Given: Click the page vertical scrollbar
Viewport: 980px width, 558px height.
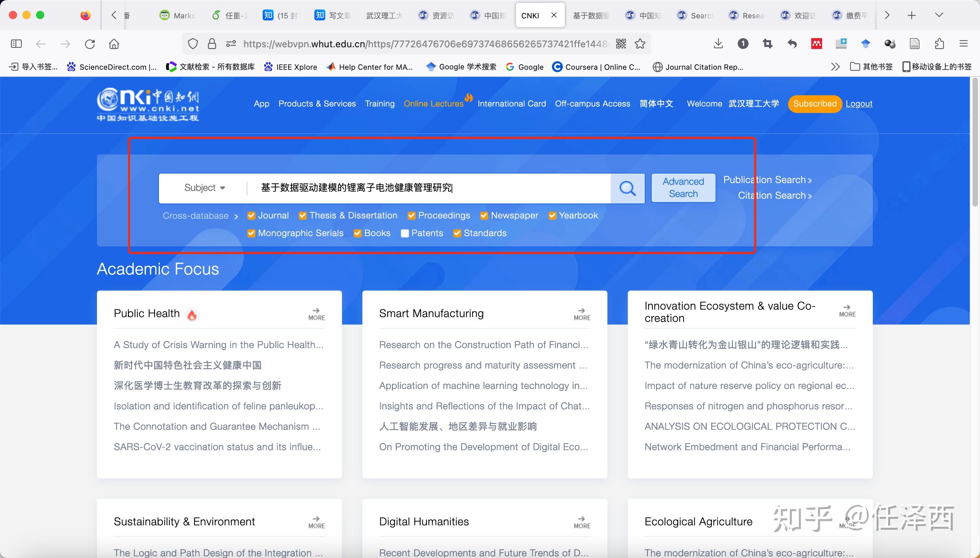Looking at the screenshot, I should tap(975, 143).
